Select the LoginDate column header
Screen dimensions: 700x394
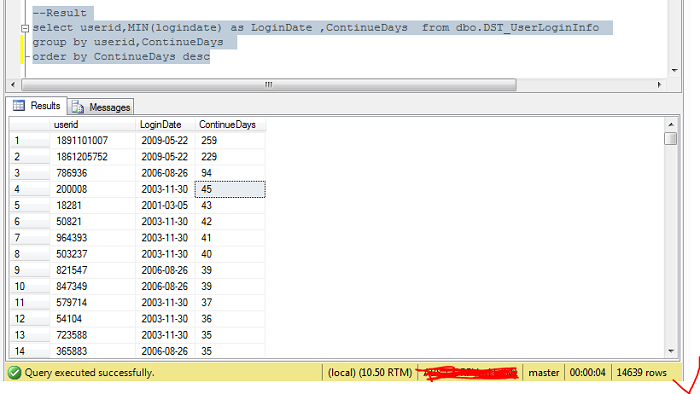point(165,124)
